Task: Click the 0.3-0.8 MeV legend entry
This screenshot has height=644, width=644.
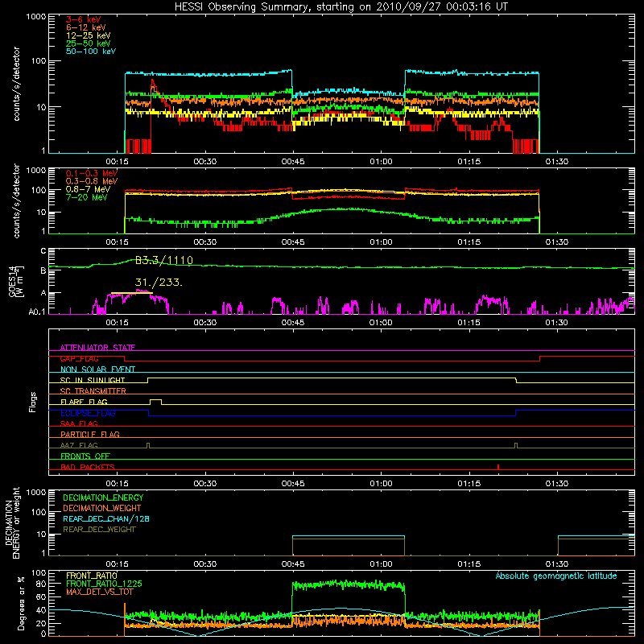Action: click(92, 181)
